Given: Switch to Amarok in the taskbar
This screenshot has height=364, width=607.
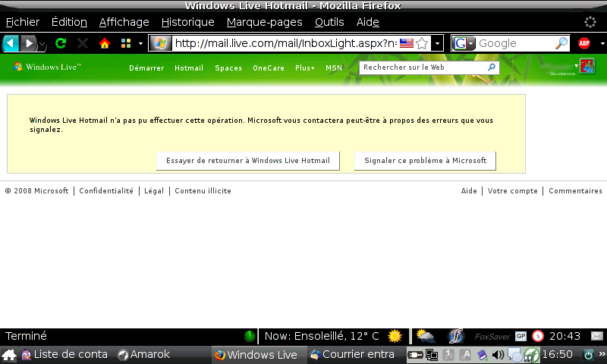Looking at the screenshot, I should click(143, 355).
